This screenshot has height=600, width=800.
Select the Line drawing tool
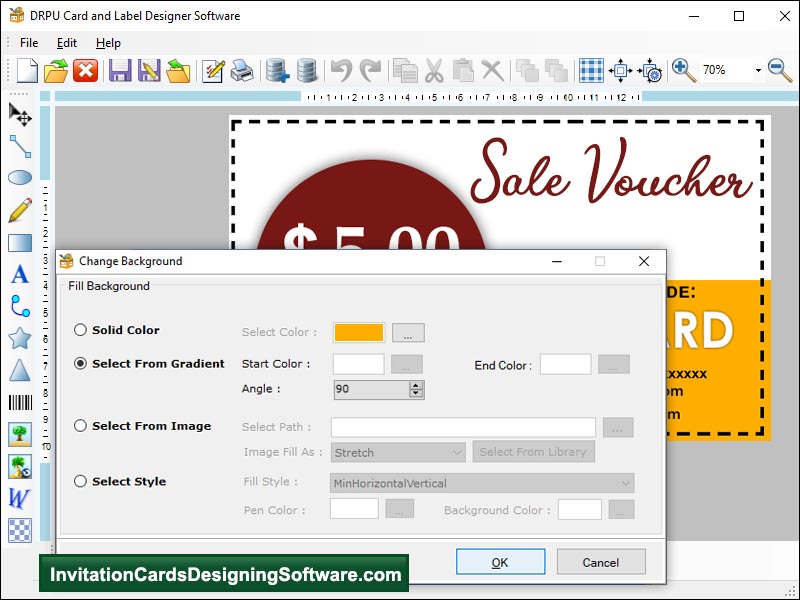(x=20, y=147)
